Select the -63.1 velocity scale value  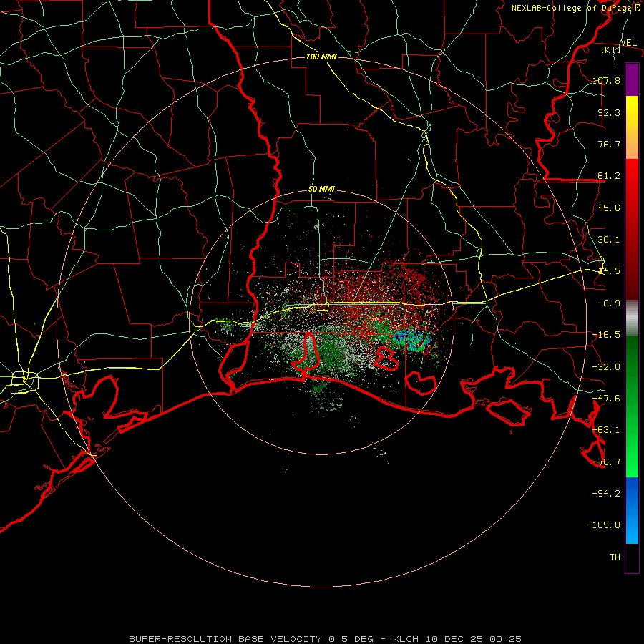(606, 430)
